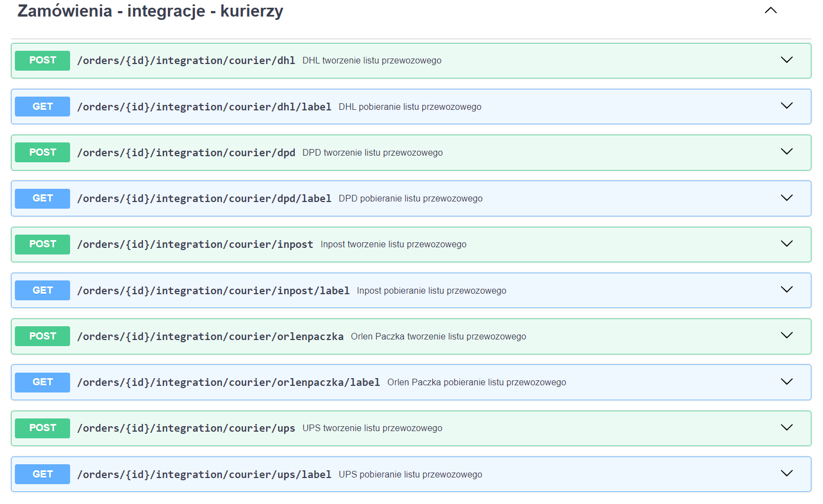823x504 pixels.
Task: Click chevron for Orlen Paczka pobieranie listu
Action: pyautogui.click(x=787, y=382)
